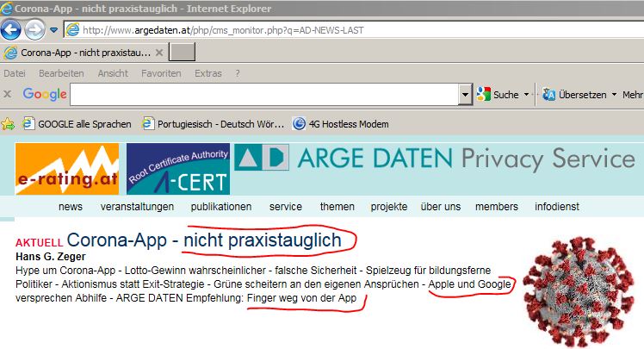Click the coronavirus image
The width and height of the screenshot is (644, 349).
coord(580,292)
